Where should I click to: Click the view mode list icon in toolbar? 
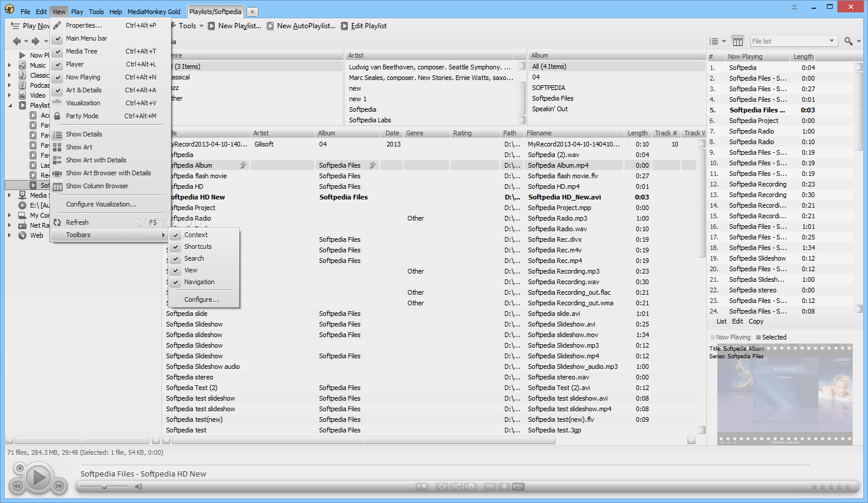point(714,41)
